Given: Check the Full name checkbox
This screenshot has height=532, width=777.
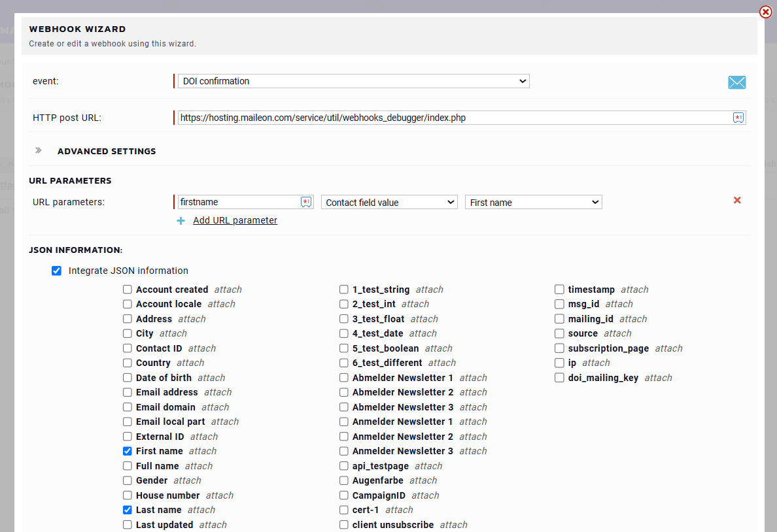Looking at the screenshot, I should click(128, 466).
